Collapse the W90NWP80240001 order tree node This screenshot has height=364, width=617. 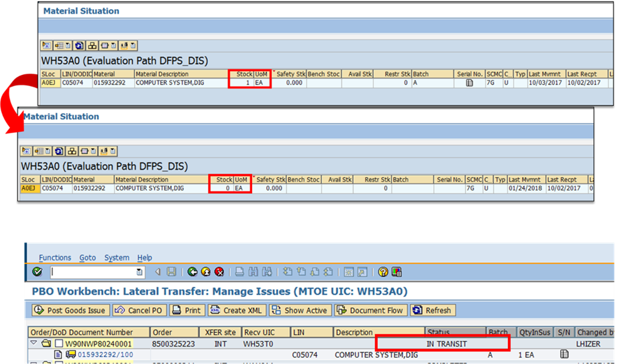34,344
